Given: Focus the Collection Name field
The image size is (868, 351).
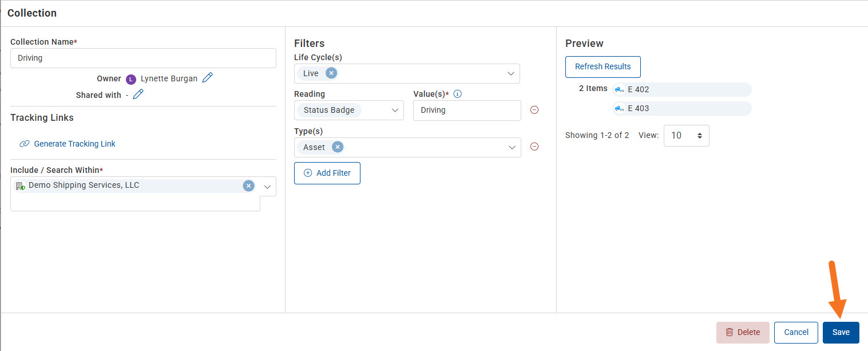Looking at the screenshot, I should (x=143, y=58).
